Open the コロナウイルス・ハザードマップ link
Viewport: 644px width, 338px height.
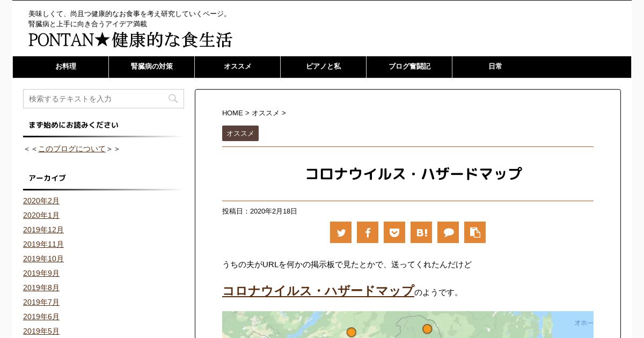point(318,291)
